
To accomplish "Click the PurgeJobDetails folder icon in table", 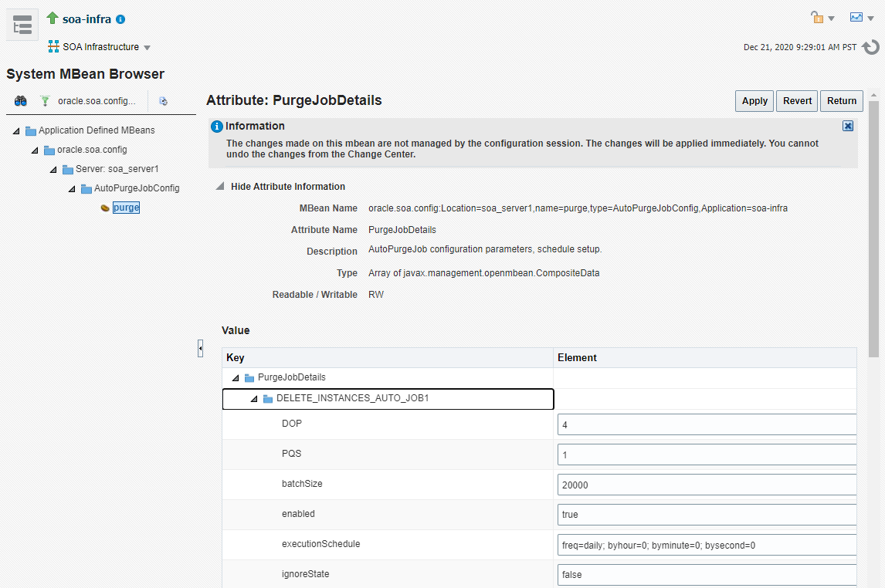I will (x=249, y=377).
